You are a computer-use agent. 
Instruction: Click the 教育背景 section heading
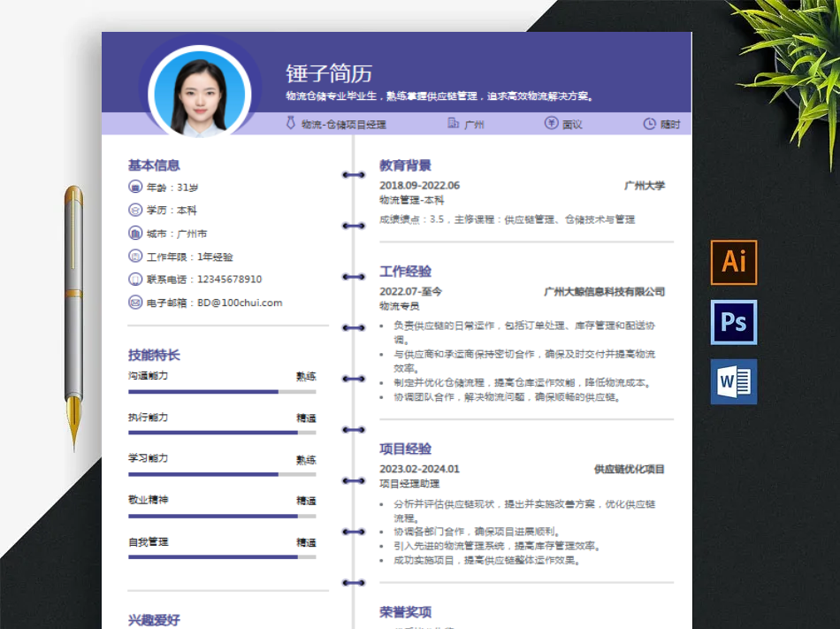tap(406, 165)
